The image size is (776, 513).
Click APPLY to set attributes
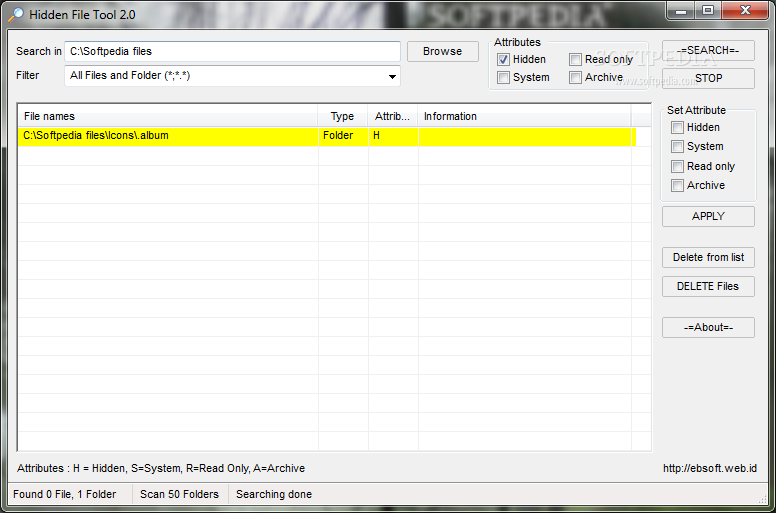[x=708, y=216]
